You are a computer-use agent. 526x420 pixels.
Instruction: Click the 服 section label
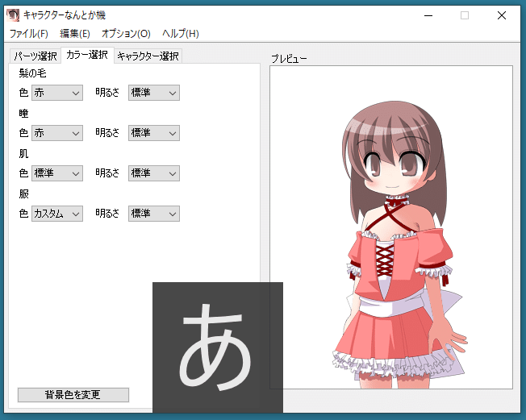coord(23,193)
